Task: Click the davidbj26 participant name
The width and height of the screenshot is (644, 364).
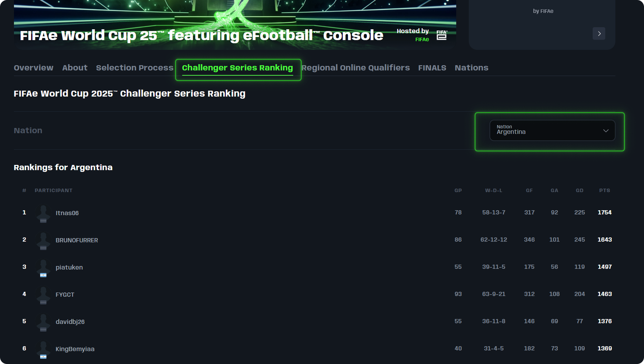Action: [x=70, y=322]
